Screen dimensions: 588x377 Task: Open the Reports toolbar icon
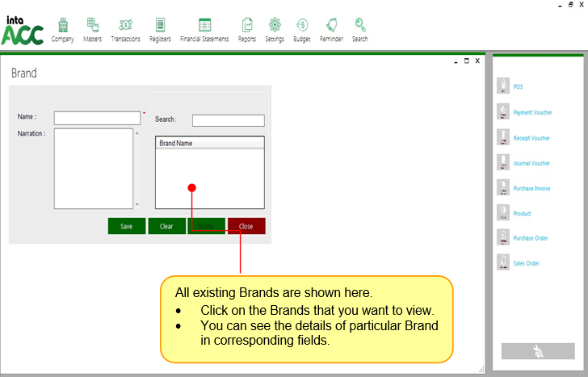(x=247, y=26)
